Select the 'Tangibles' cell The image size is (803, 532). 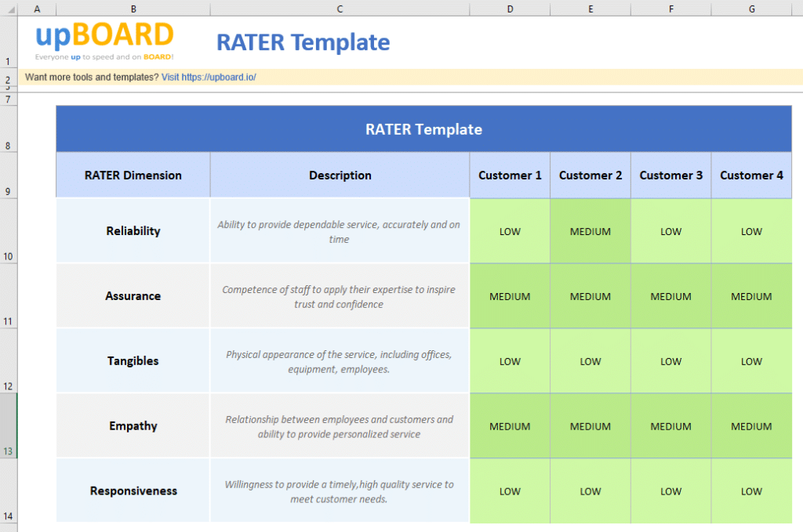[133, 360]
